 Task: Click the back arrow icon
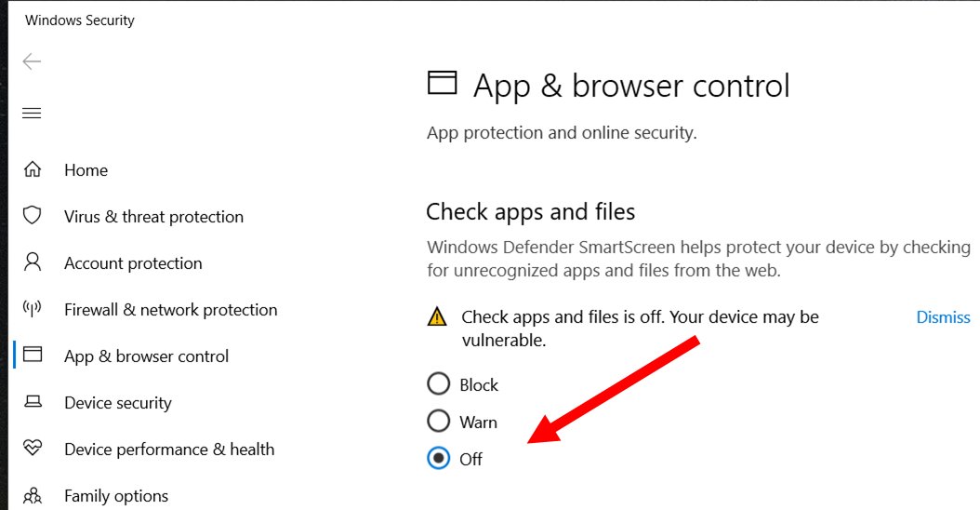point(32,61)
